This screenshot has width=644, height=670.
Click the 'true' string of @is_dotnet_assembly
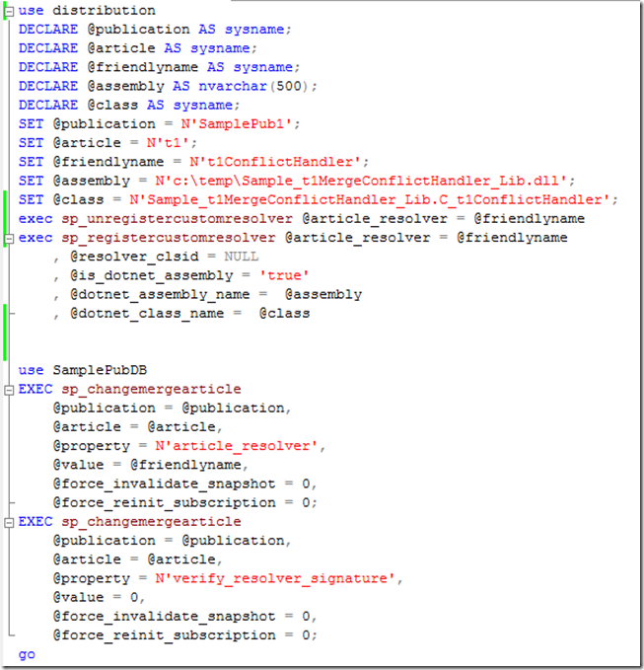(284, 275)
